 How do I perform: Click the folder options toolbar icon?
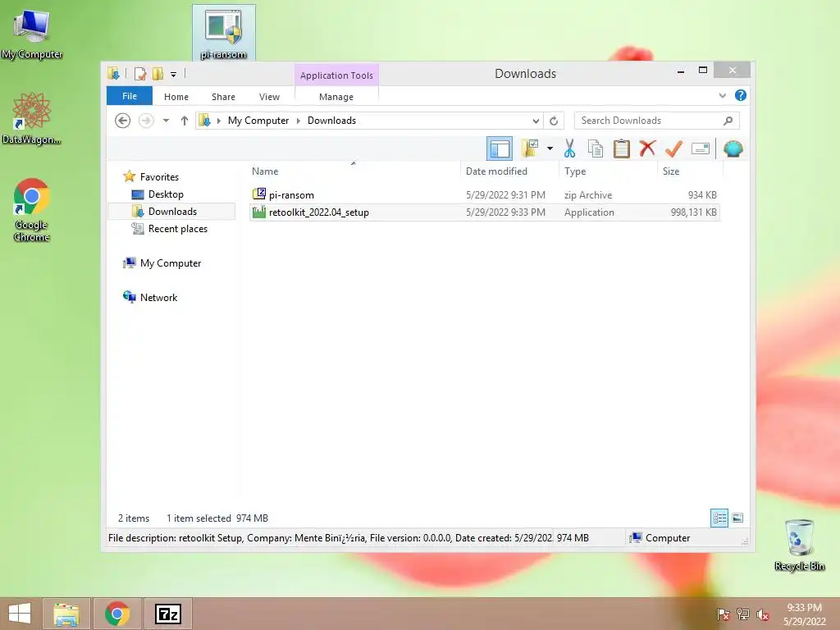click(x=530, y=148)
